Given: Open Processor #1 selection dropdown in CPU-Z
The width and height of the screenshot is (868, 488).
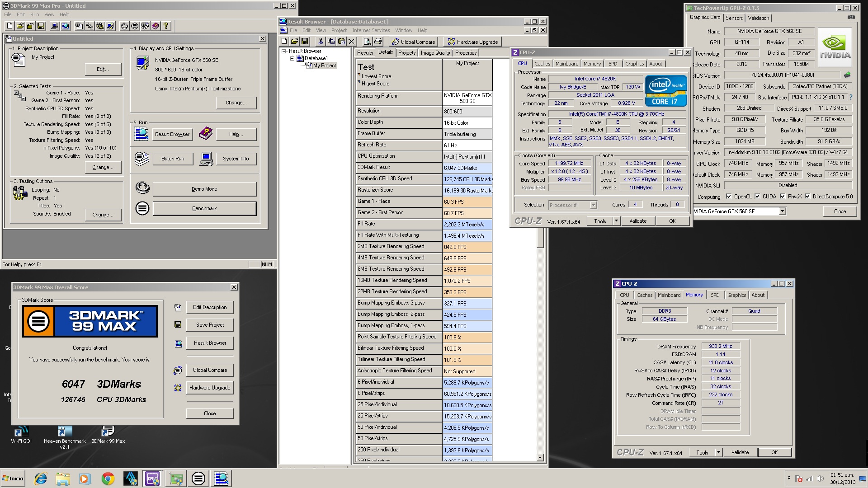Looking at the screenshot, I should point(593,205).
